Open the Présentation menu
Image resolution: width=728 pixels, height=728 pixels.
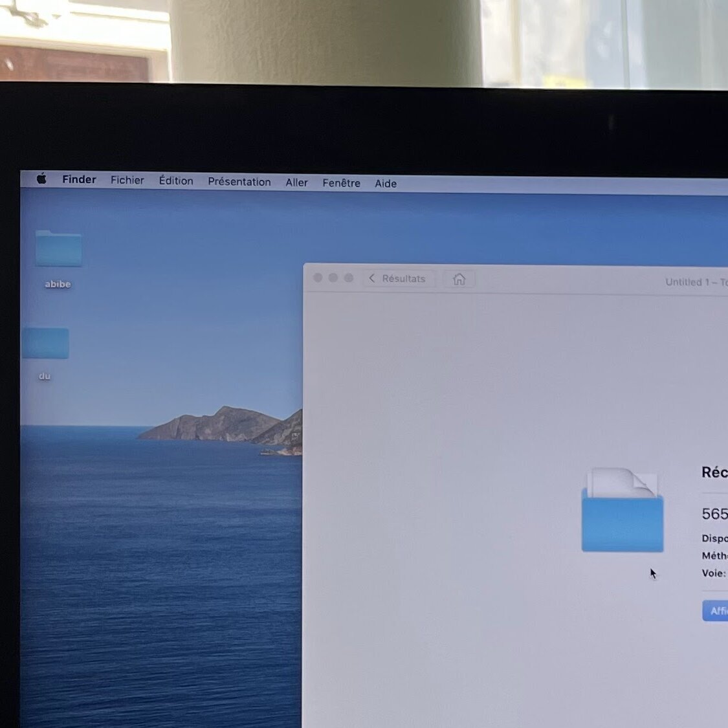[x=239, y=182]
